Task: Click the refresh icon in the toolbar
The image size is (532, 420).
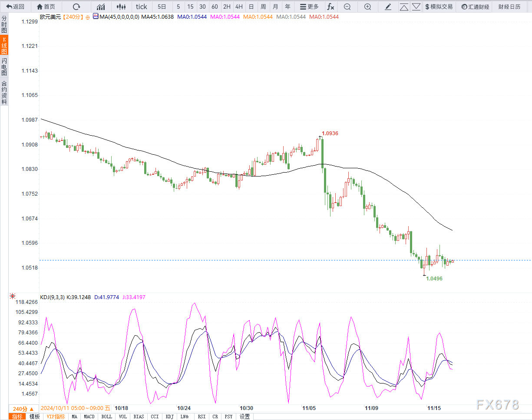Action: click(x=76, y=7)
